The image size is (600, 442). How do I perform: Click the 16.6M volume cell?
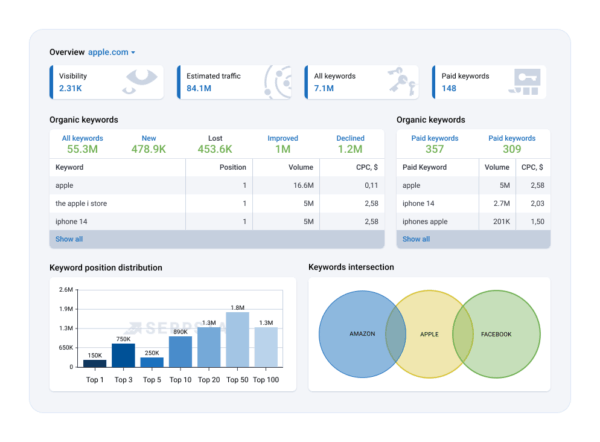coord(303,186)
